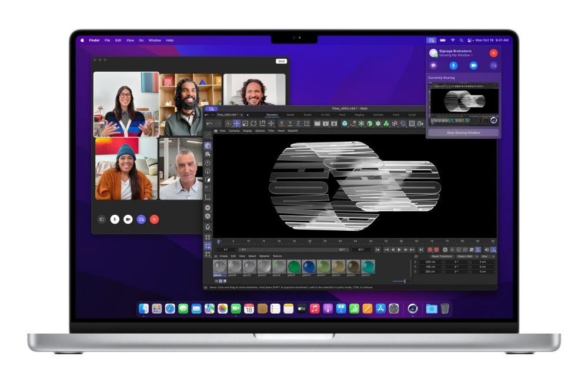Open Create menu in material manager
588x379 pixels.
[x=223, y=256]
